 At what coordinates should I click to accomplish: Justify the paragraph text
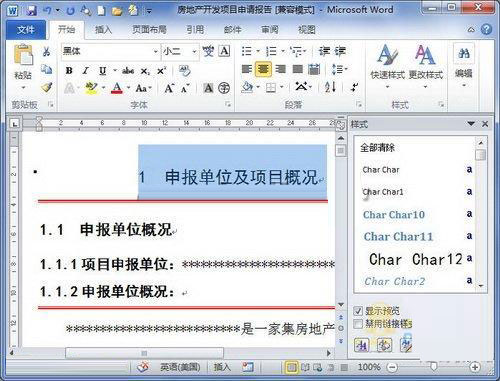click(x=298, y=69)
